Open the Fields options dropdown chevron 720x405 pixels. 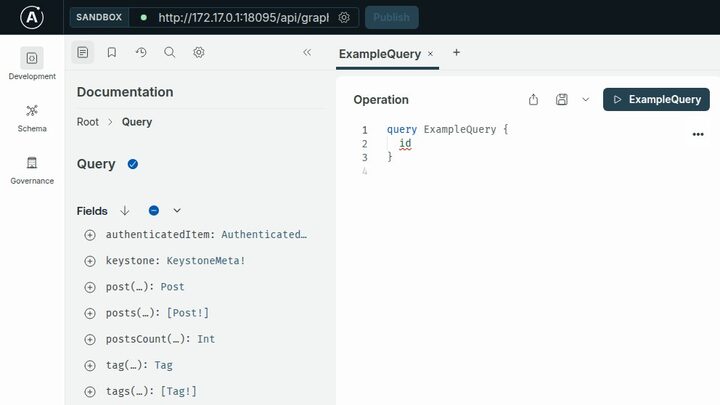(177, 210)
